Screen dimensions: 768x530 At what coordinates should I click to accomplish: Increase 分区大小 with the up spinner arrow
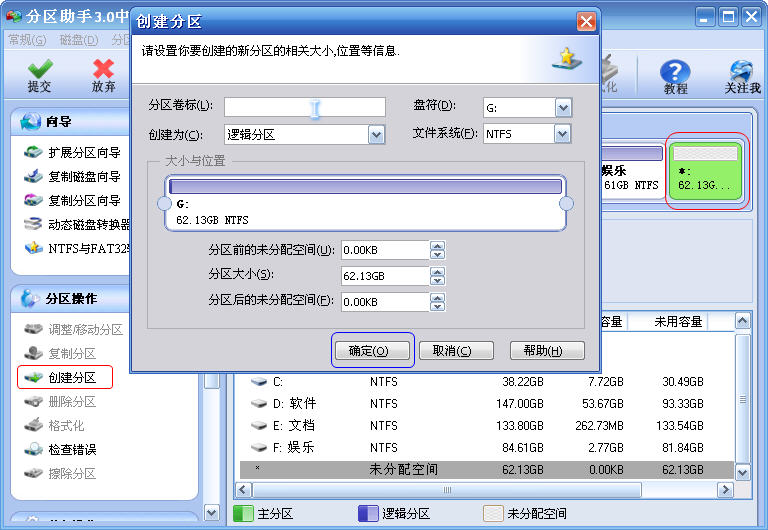(437, 270)
